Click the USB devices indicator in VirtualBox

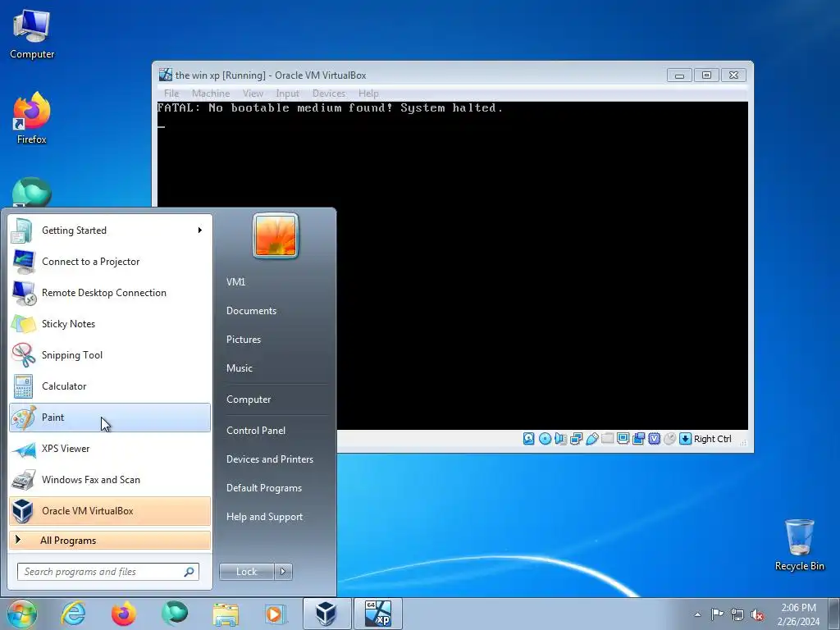tap(592, 439)
